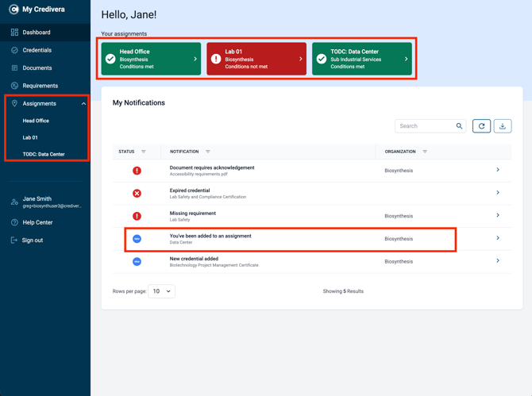Click arrow on New credential added row
The image size is (532, 396).
(x=498, y=260)
